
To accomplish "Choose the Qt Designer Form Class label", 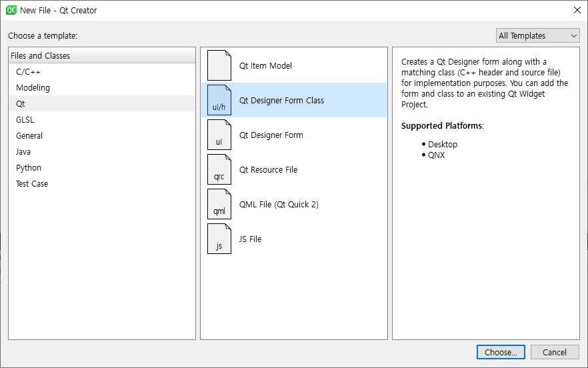I will coord(281,101).
